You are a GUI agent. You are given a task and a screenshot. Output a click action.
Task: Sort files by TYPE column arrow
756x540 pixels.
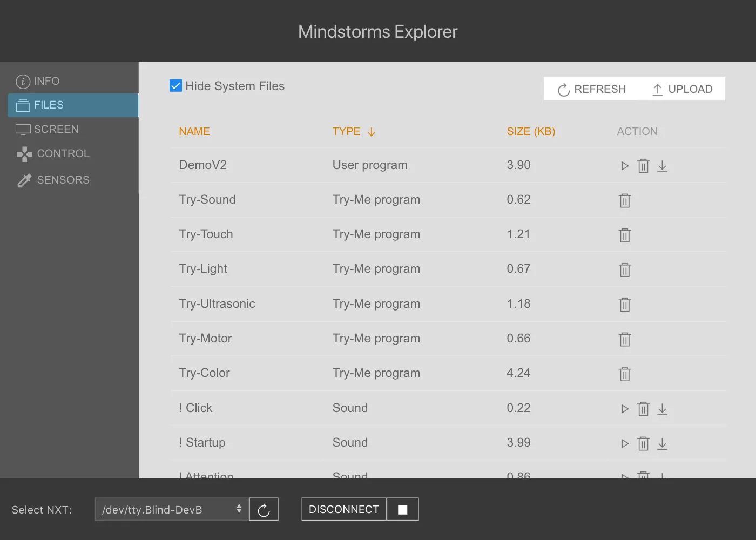[371, 132]
